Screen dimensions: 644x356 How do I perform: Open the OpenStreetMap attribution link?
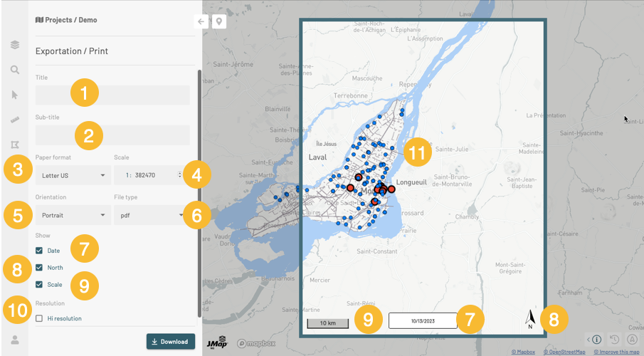click(x=564, y=352)
